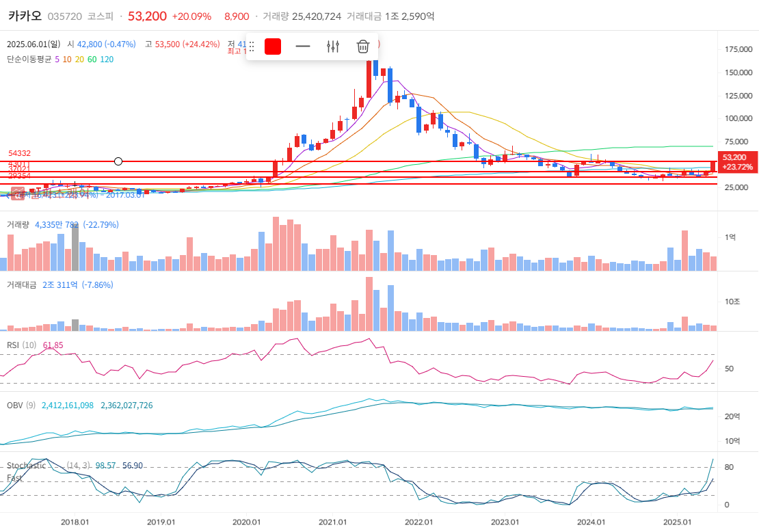Click the 10조 trading value axis label
759x532 pixels.
[x=732, y=302]
